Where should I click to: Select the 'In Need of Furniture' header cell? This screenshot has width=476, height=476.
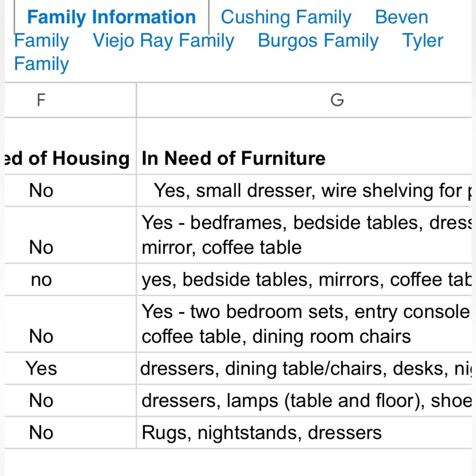pyautogui.click(x=304, y=146)
